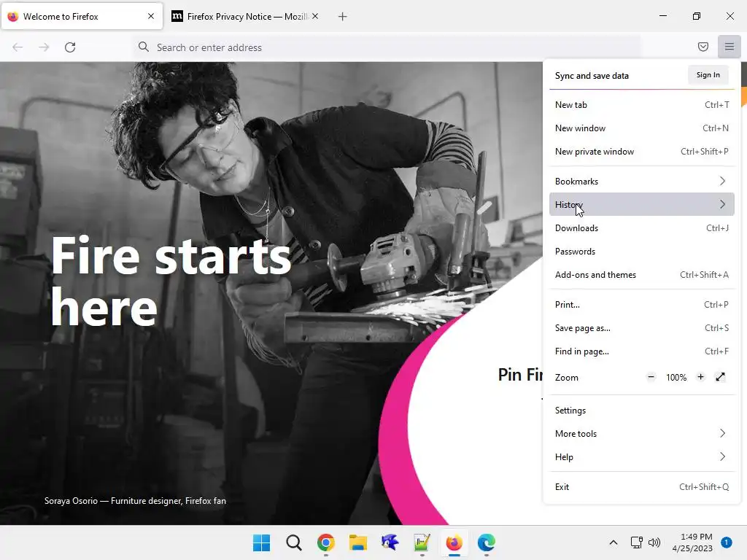Toggle full screen mode icon
747x560 pixels.
[x=720, y=377]
